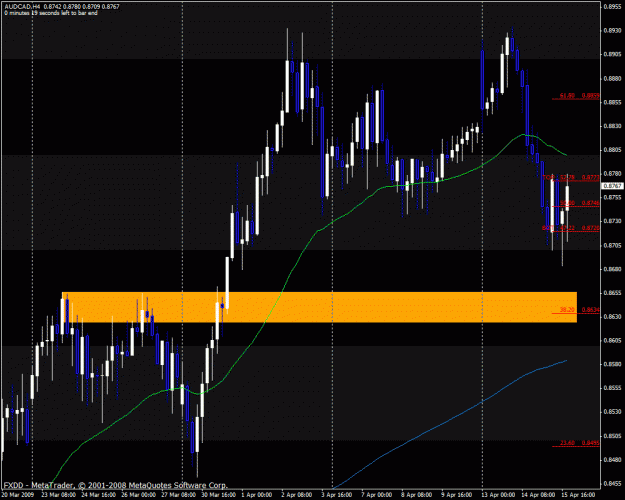Click the 0.8855 price axis label
Image resolution: width=625 pixels, height=500 pixels.
point(612,102)
